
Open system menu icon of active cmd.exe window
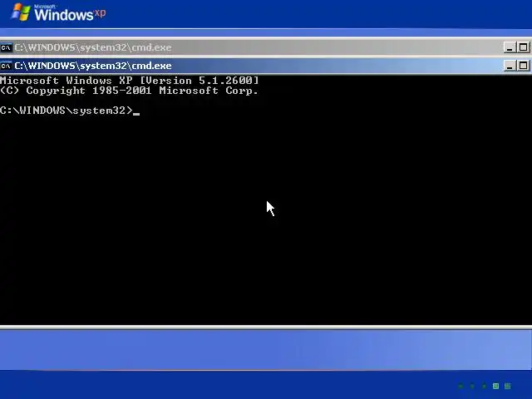coord(6,66)
